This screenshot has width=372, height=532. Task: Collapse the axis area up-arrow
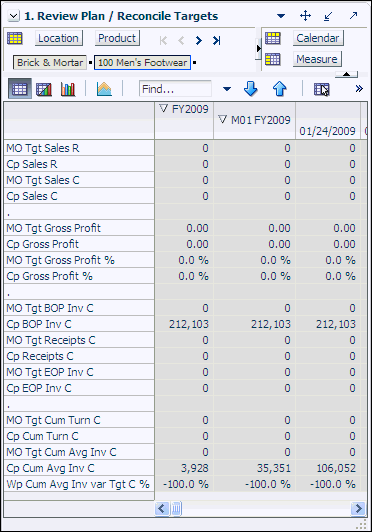click(346, 74)
